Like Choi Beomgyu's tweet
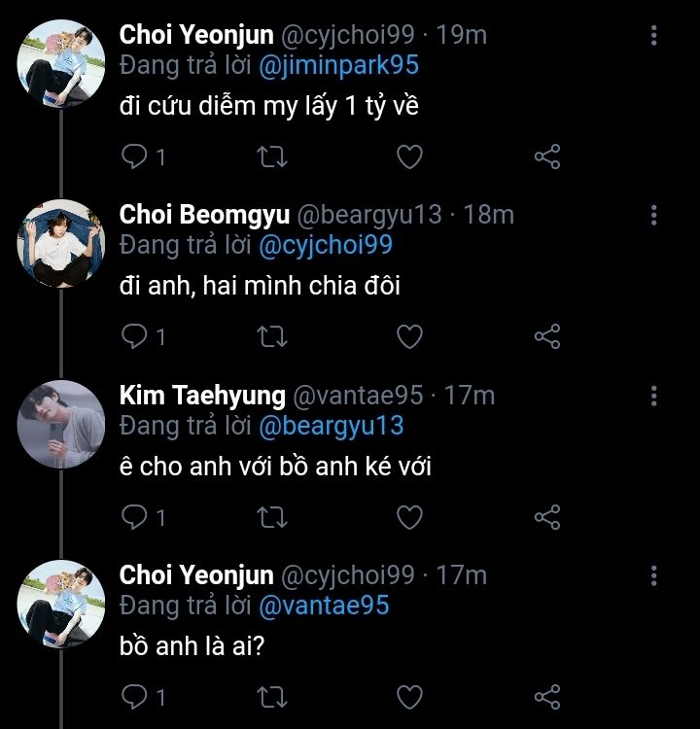The image size is (700, 729). [410, 336]
